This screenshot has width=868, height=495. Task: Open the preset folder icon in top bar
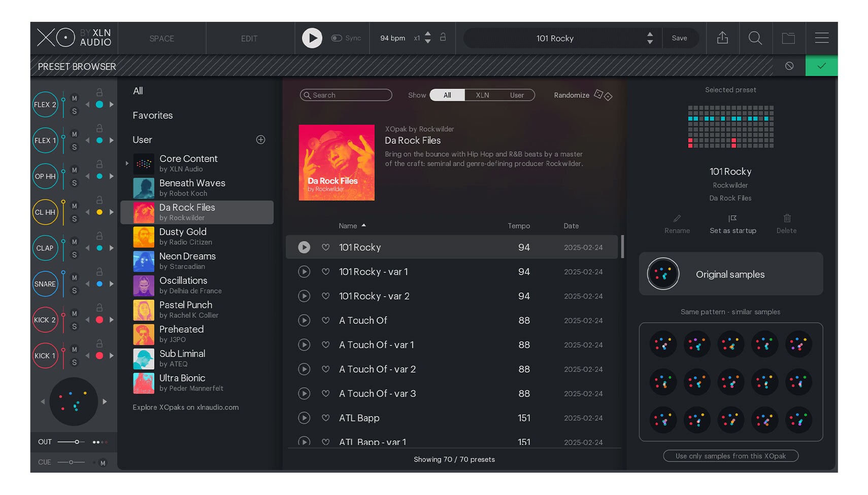788,38
